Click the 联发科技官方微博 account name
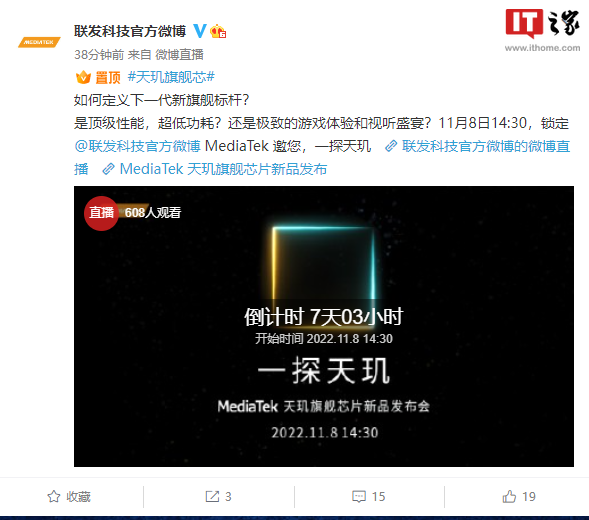The width and height of the screenshot is (589, 520). pyautogui.click(x=130, y=31)
